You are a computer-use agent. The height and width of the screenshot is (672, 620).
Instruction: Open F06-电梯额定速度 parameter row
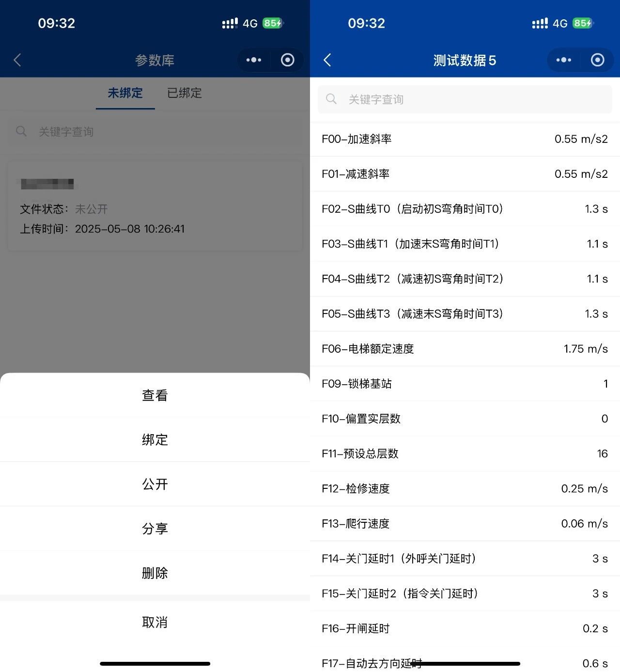pyautogui.click(x=465, y=349)
